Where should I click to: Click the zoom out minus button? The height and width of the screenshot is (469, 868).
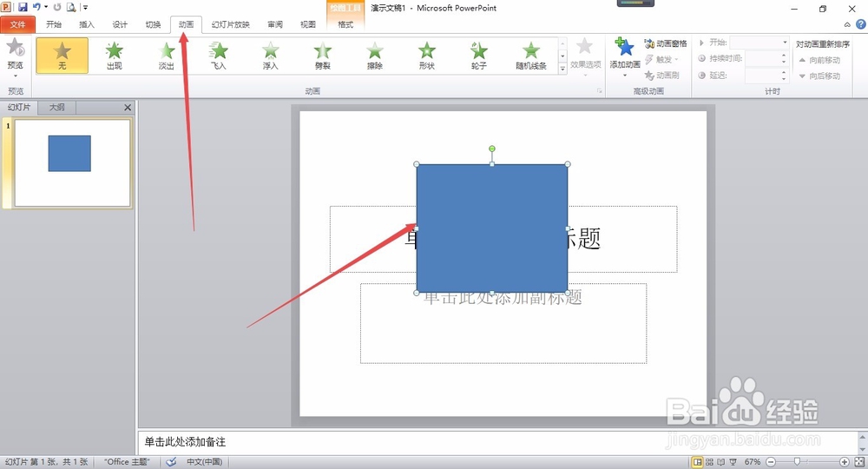pos(771,462)
